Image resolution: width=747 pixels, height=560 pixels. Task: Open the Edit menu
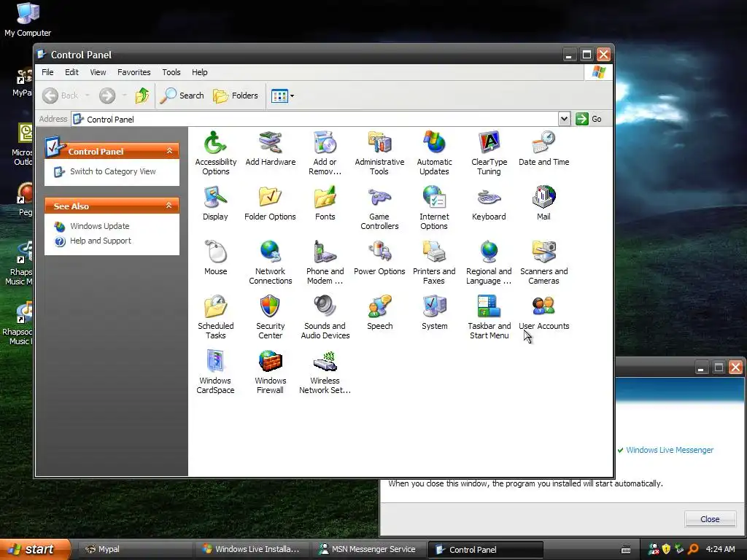(x=72, y=72)
